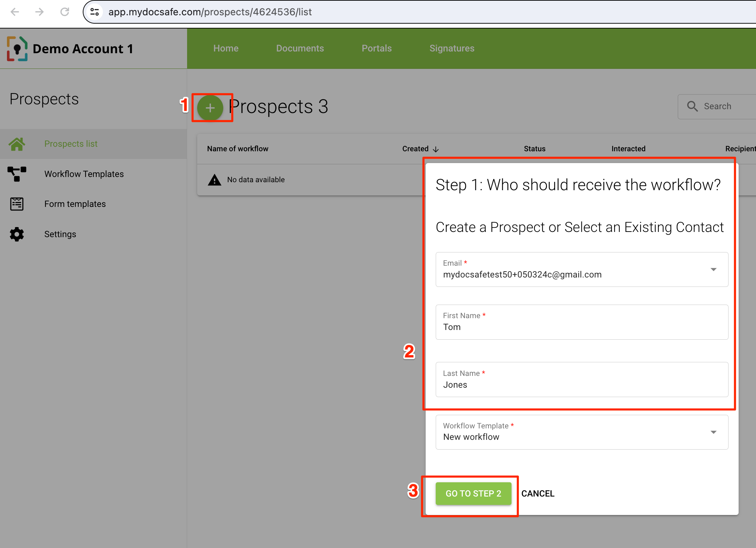Viewport: 756px width, 548px height.
Task: Open the Documents menu
Action: pyautogui.click(x=300, y=48)
